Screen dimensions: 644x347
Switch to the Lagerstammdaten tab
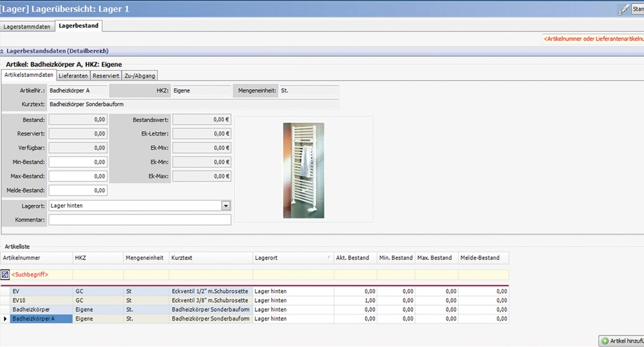27,27
